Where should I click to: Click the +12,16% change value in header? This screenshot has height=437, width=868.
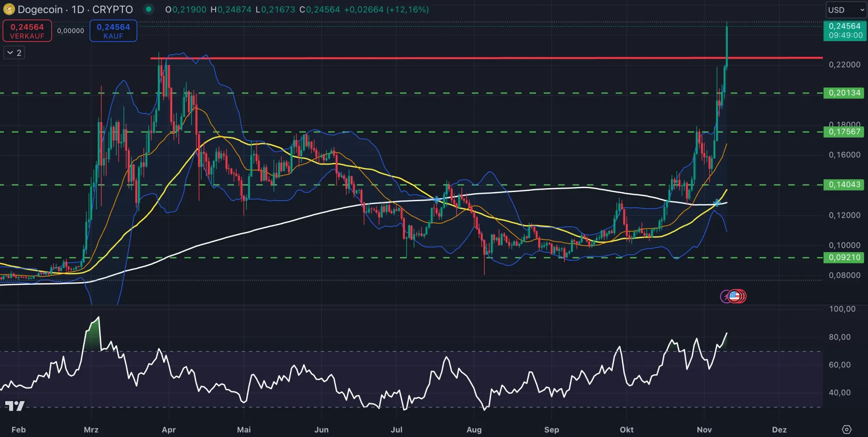coord(407,10)
